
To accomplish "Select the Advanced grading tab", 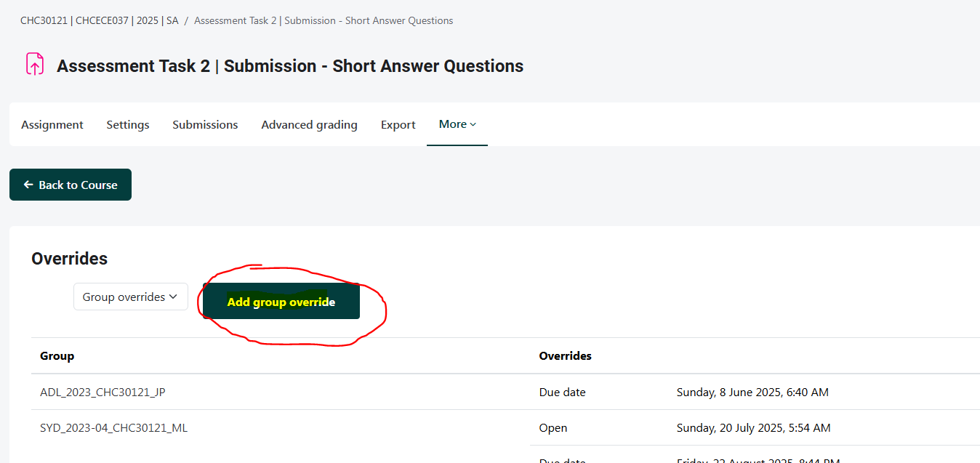I will (x=309, y=125).
